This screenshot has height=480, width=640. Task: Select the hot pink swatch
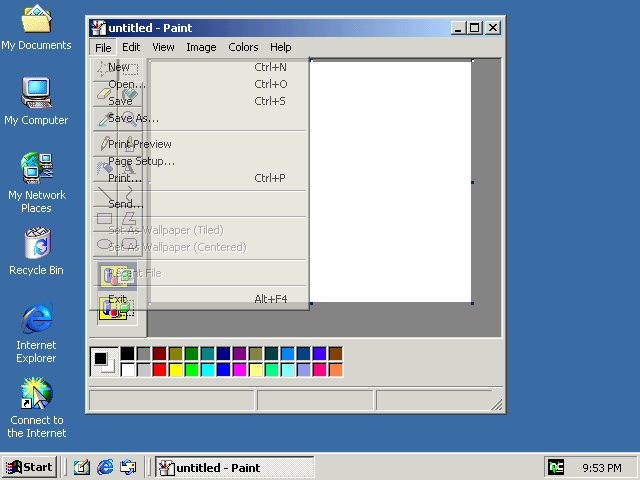(320, 370)
